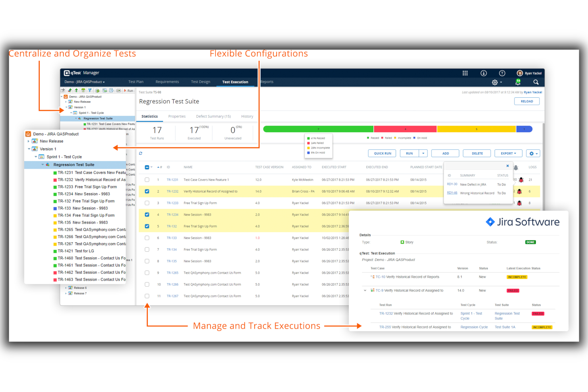The height and width of the screenshot is (392, 588).
Task: Open the RDY-46 defect link
Action: [452, 193]
